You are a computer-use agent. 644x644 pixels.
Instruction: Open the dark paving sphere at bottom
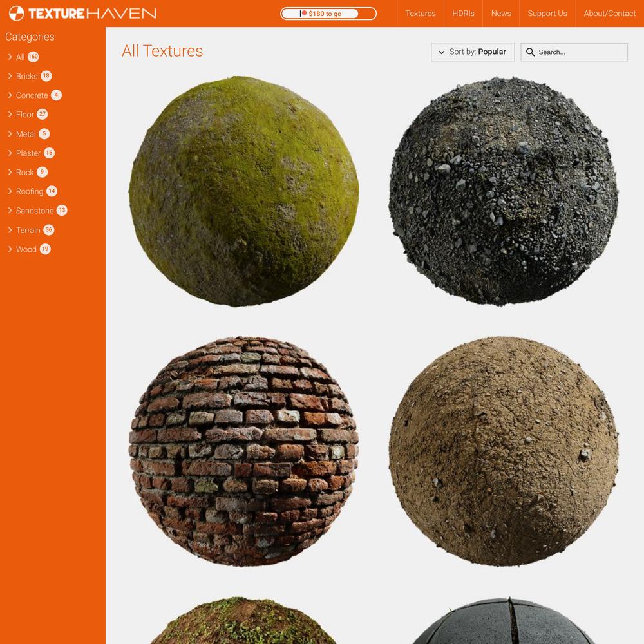point(504,621)
